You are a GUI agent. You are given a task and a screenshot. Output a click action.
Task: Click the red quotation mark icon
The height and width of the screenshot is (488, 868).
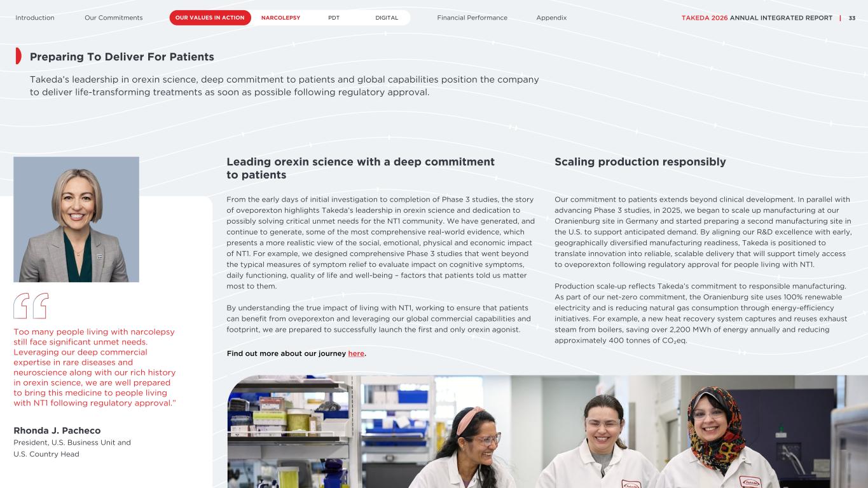(31, 306)
